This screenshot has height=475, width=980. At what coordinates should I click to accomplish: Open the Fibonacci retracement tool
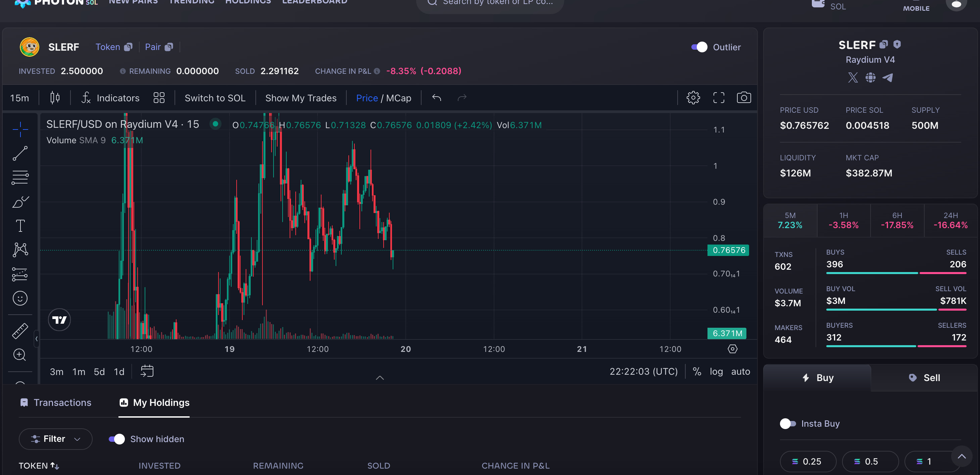point(20,177)
